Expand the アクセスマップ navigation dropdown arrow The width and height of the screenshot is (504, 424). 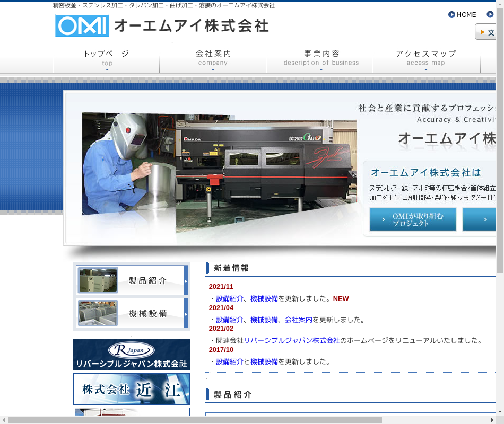426,69
